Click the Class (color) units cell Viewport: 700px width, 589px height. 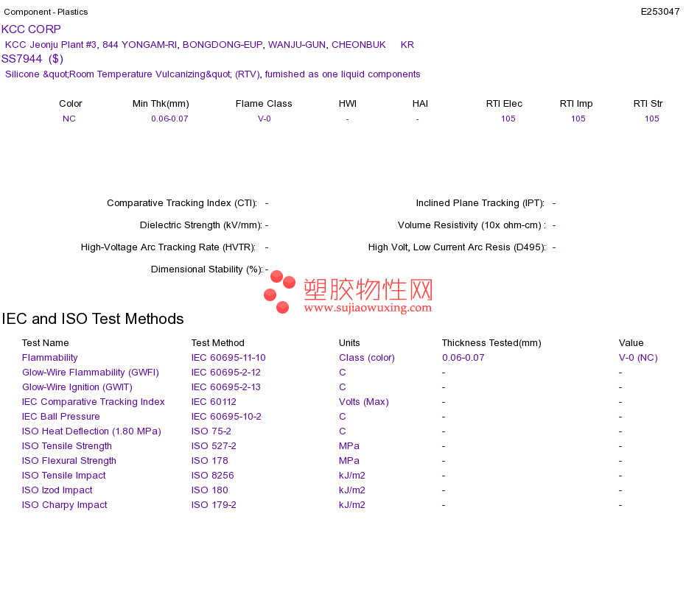click(x=367, y=357)
